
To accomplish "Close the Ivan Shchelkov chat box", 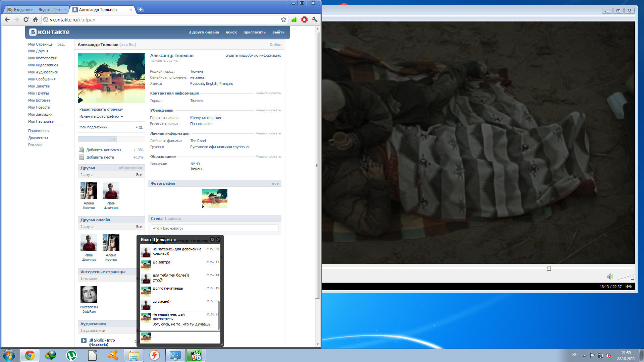I will [218, 239].
